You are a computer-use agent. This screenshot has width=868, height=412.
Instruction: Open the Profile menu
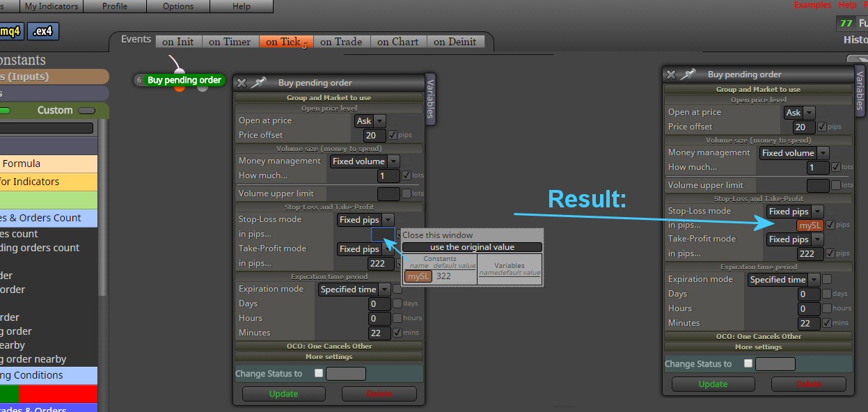pyautogui.click(x=115, y=6)
